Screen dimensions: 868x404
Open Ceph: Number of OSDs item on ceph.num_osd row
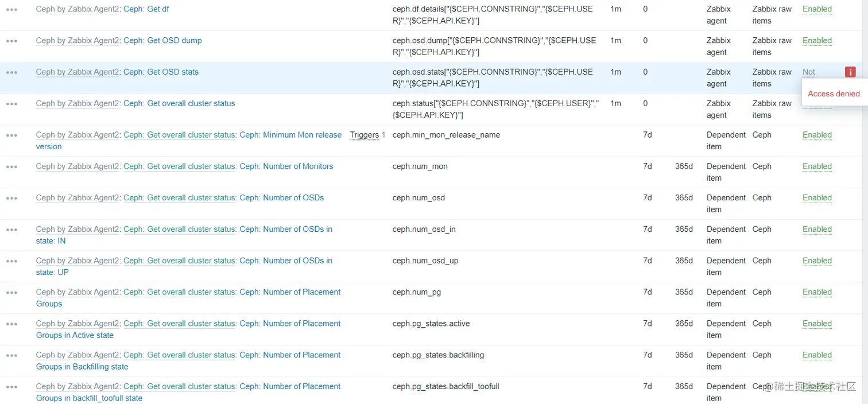pos(281,198)
